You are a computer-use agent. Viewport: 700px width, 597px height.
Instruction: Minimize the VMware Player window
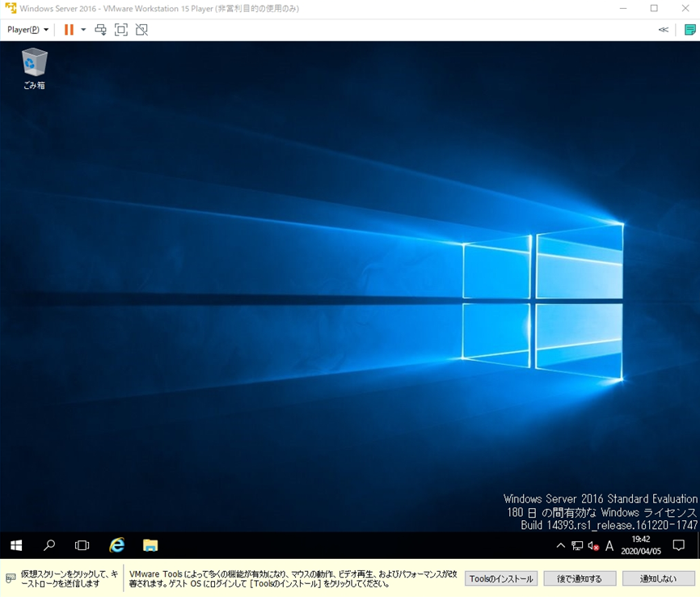pos(623,8)
